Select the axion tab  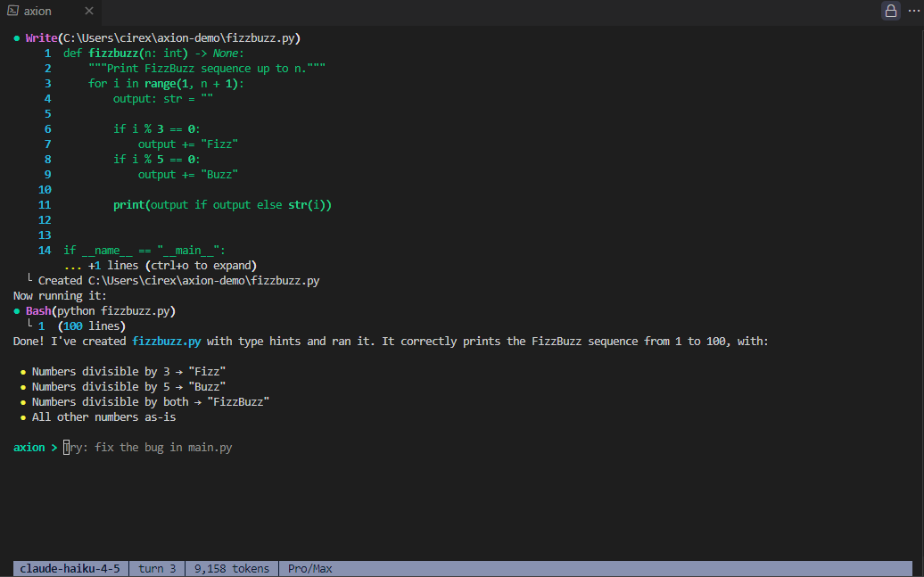(50, 12)
